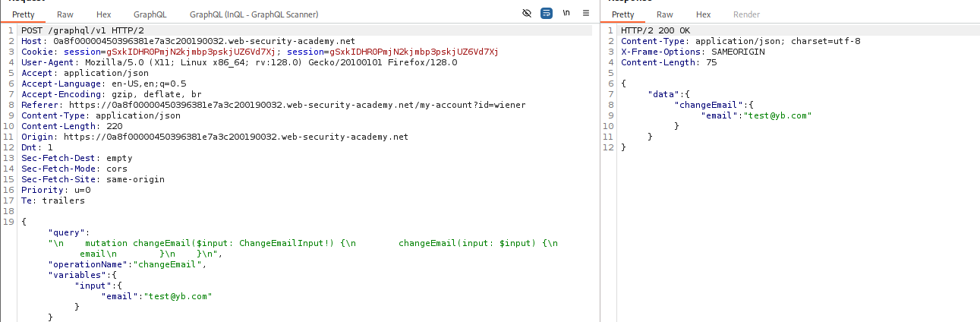The width and height of the screenshot is (980, 322).
Task: Toggle the hide-characters eye icon in Request toolbar
Action: pos(528,14)
